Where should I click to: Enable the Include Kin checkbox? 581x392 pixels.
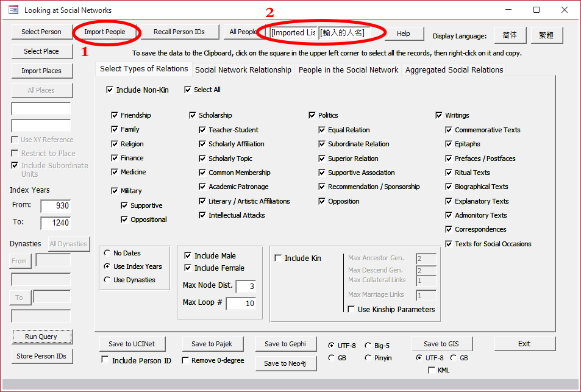coord(279,258)
